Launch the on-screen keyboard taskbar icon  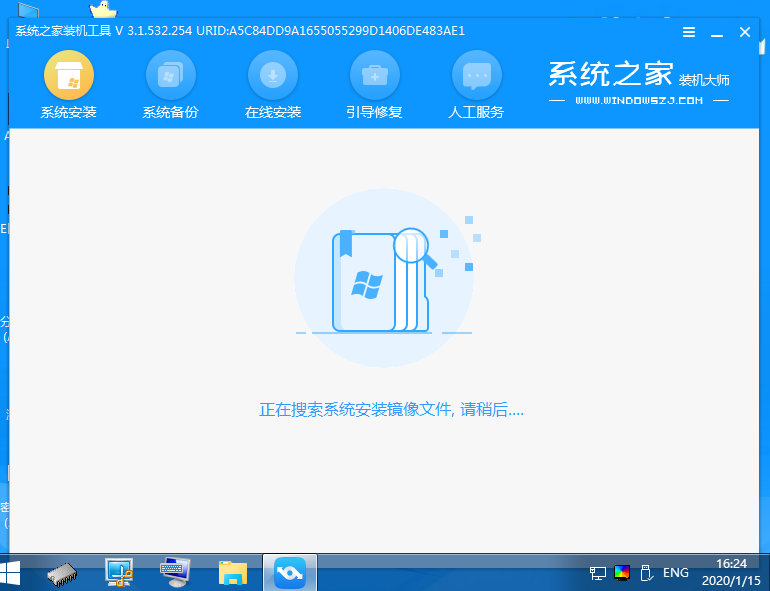tap(177, 572)
